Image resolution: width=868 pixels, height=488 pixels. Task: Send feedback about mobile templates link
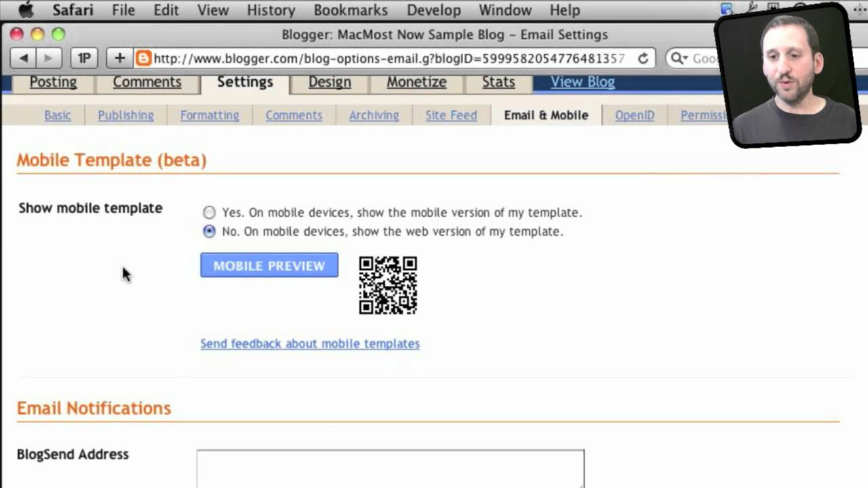pyautogui.click(x=310, y=344)
